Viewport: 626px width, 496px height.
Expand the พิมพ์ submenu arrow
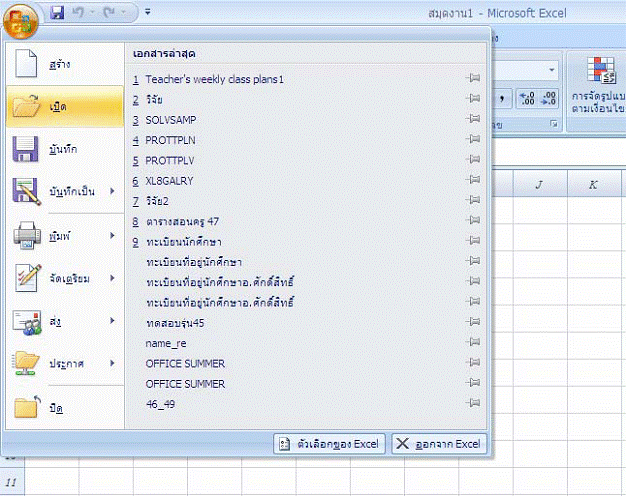coord(113,236)
